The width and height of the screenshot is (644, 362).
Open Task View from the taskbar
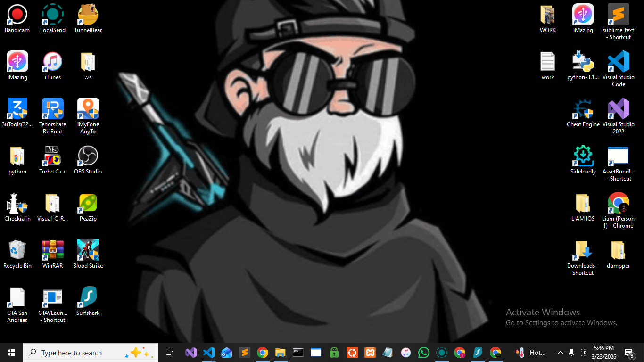pos(170,353)
